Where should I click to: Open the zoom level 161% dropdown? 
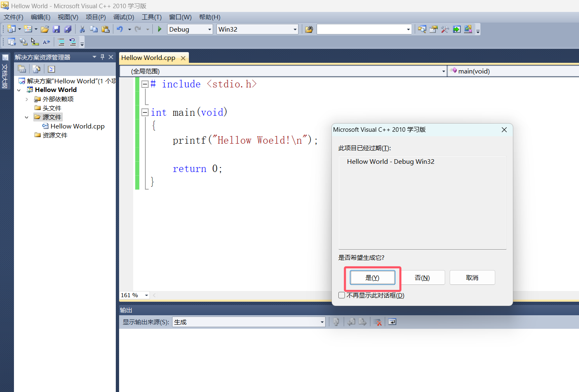[146, 295]
